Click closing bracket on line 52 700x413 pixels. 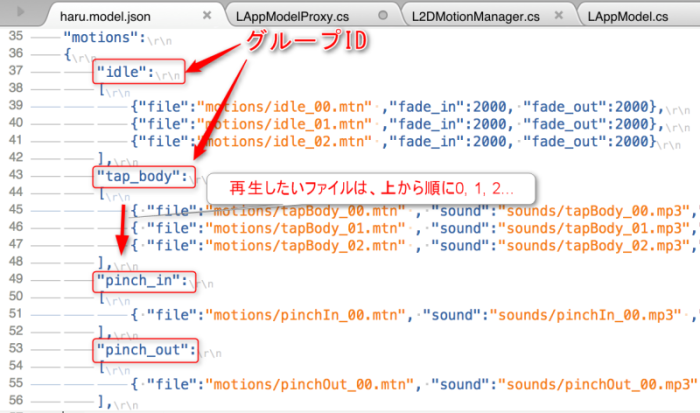[x=101, y=332]
